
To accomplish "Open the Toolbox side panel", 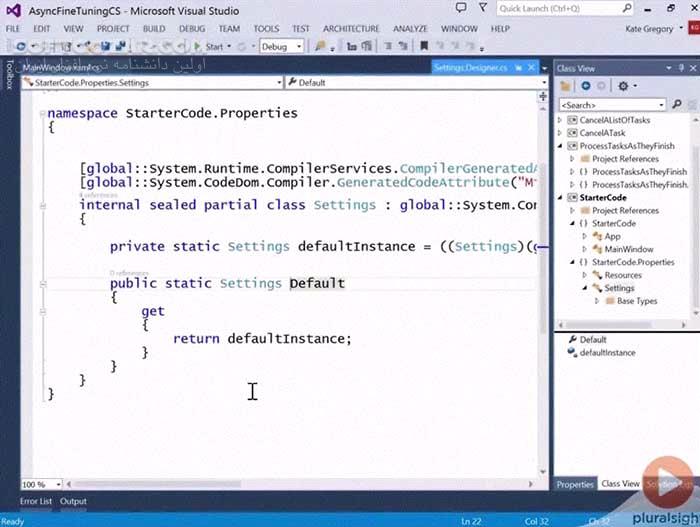I will pos(10,74).
